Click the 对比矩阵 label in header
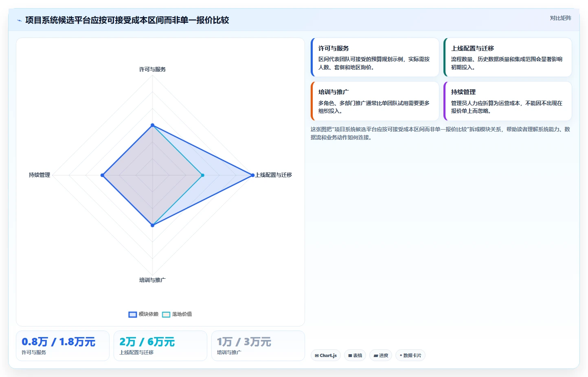Screen dimensions: 588x377 point(560,18)
